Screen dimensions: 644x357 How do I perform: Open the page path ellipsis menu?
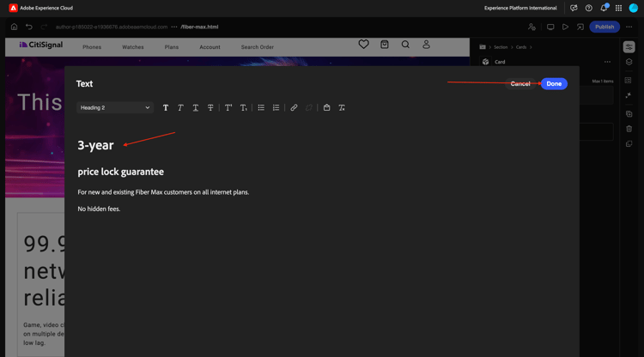174,27
